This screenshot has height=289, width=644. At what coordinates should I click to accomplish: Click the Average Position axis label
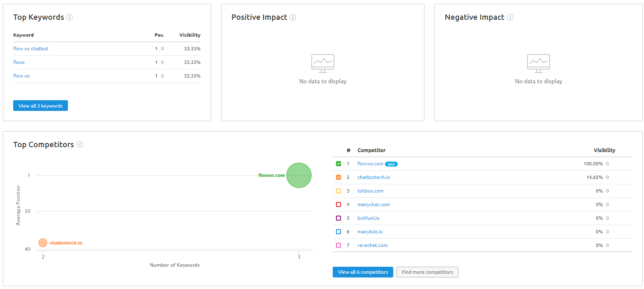(x=18, y=205)
